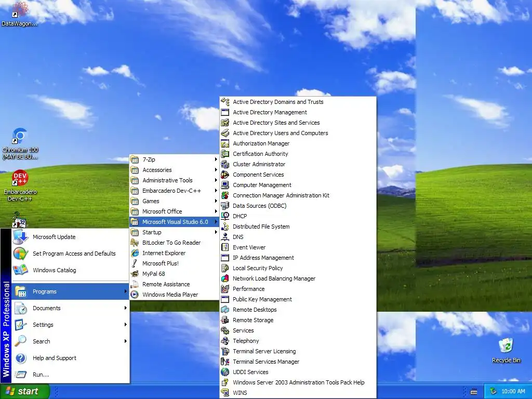Select Run... in the Start menu
This screenshot has height=399, width=532.
coord(70,375)
